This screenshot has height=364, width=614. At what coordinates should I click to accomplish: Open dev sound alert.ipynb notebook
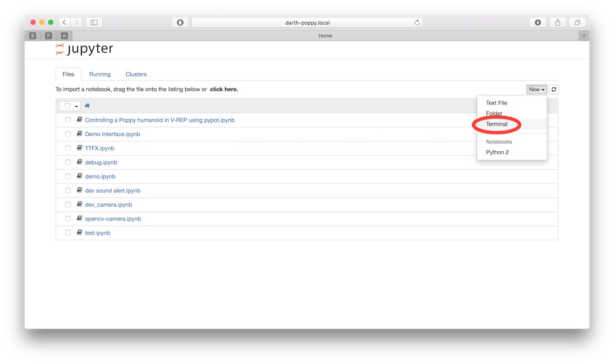tap(113, 190)
